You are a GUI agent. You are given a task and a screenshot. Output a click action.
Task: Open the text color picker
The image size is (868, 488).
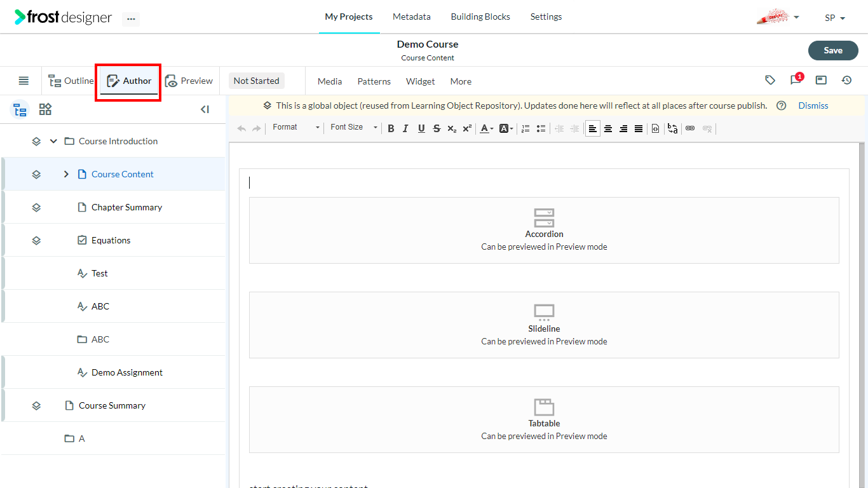[x=487, y=128]
